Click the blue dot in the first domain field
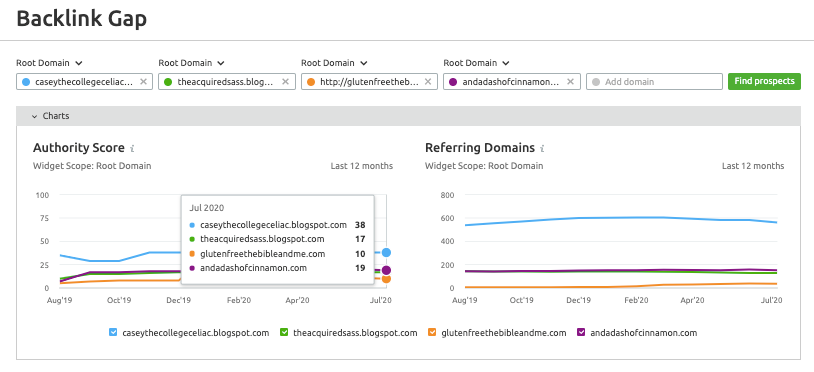The height and width of the screenshot is (372, 814). pyautogui.click(x=26, y=81)
